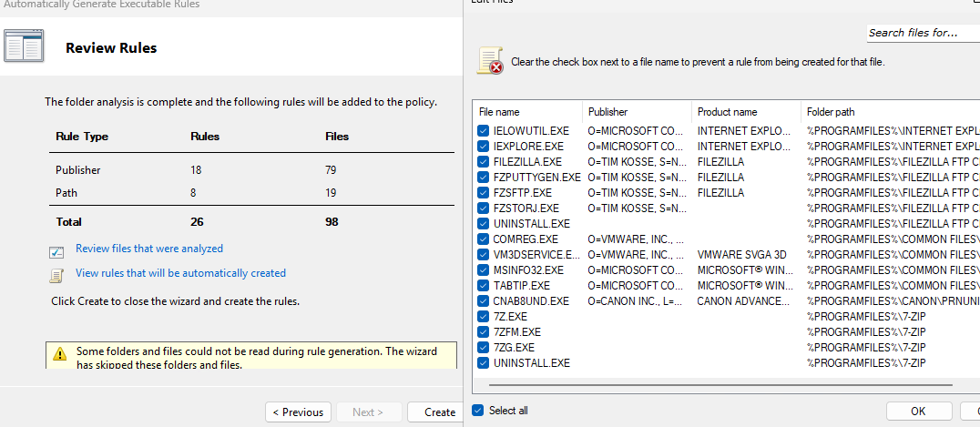Screen dimensions: 980x427
Task: Open Review files that were analyzed link
Action: point(148,249)
